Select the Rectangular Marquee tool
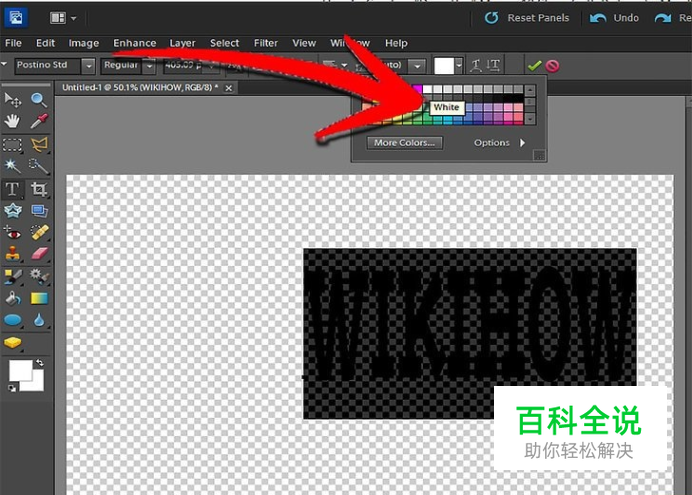The image size is (692, 495). point(12,145)
